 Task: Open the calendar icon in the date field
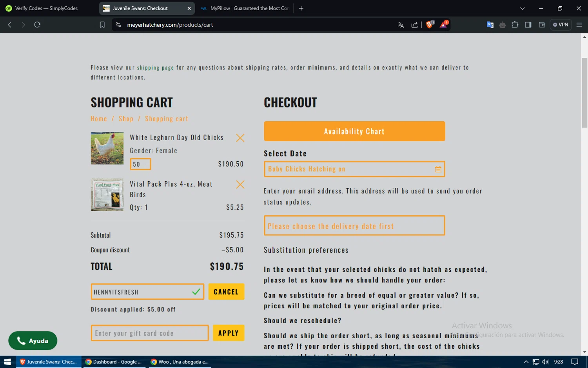click(438, 169)
